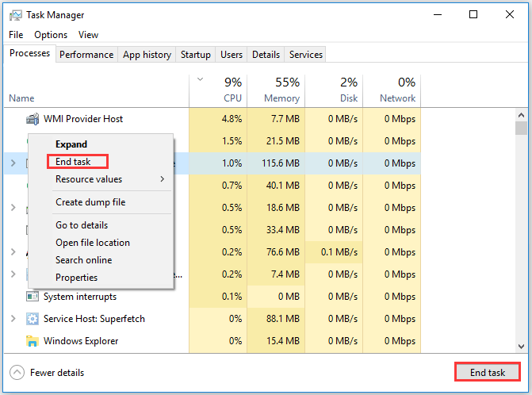The height and width of the screenshot is (395, 532).
Task: Open the Details tab
Action: [266, 55]
